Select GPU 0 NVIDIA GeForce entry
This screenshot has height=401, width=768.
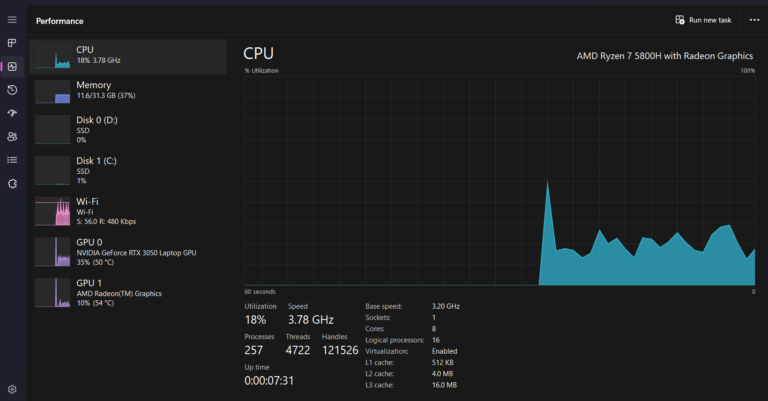pyautogui.click(x=128, y=252)
